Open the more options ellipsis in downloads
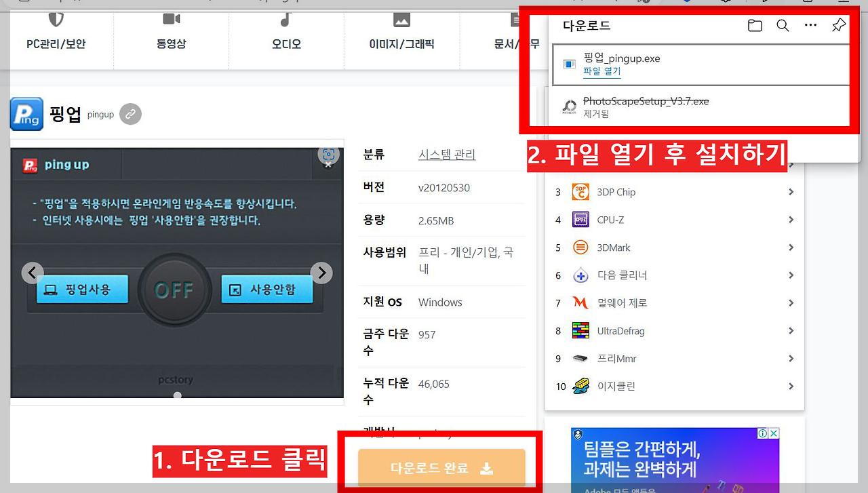The width and height of the screenshot is (868, 493). click(810, 26)
